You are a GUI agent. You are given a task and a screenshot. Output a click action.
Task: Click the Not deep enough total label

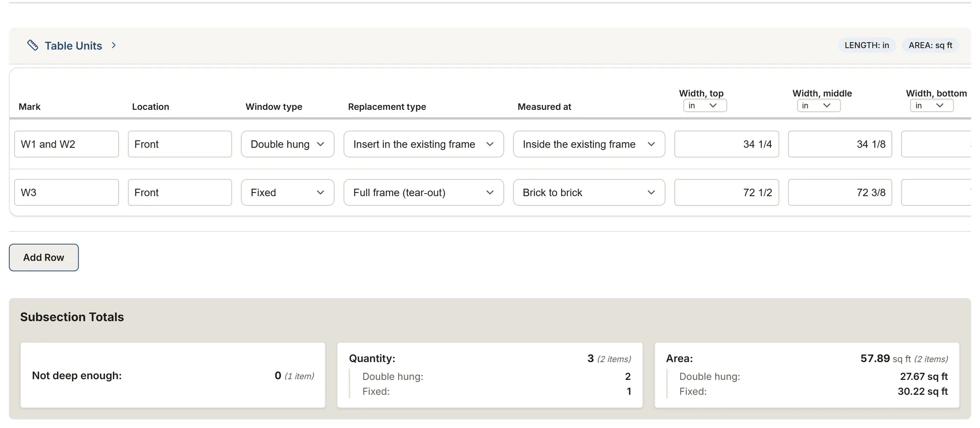(77, 376)
